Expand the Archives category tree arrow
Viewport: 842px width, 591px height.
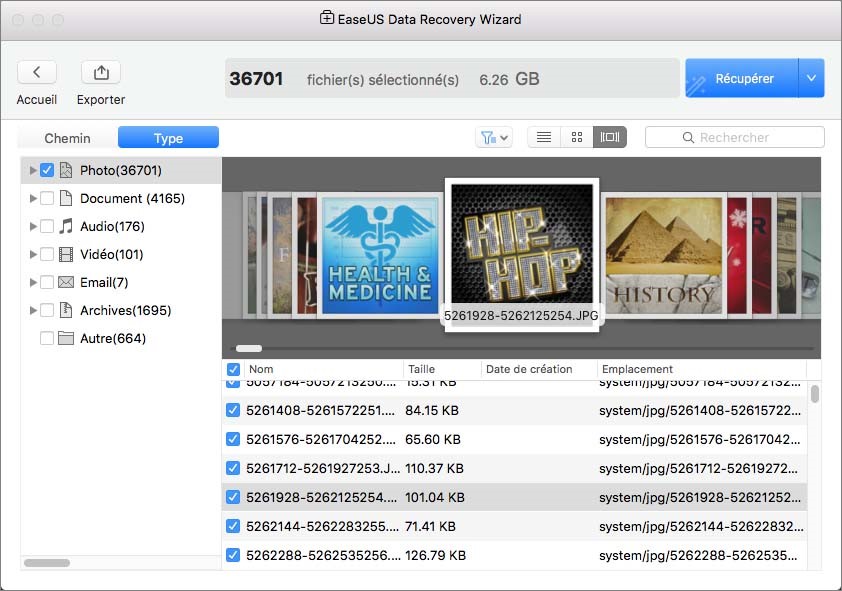point(33,310)
